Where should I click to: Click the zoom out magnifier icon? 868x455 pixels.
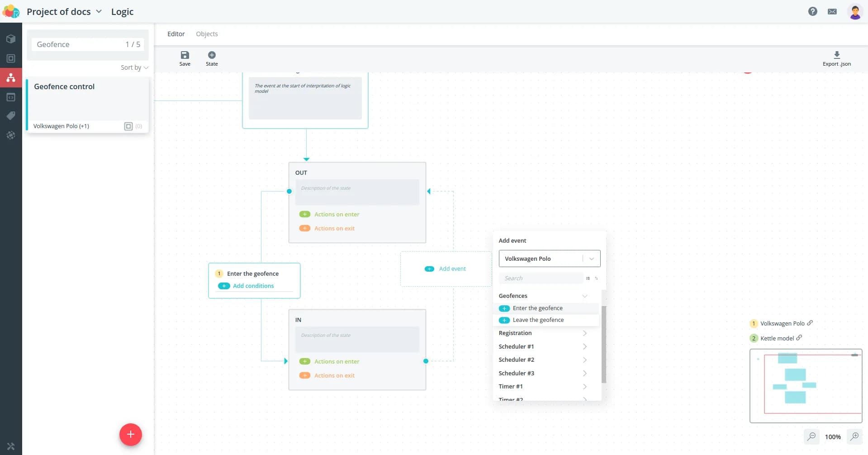coord(811,436)
